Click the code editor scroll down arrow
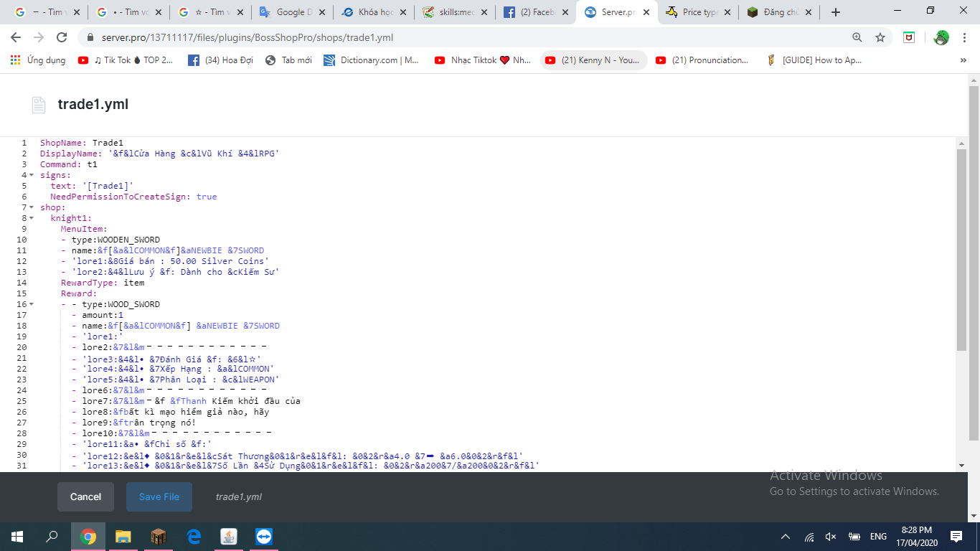980x551 pixels. click(961, 465)
